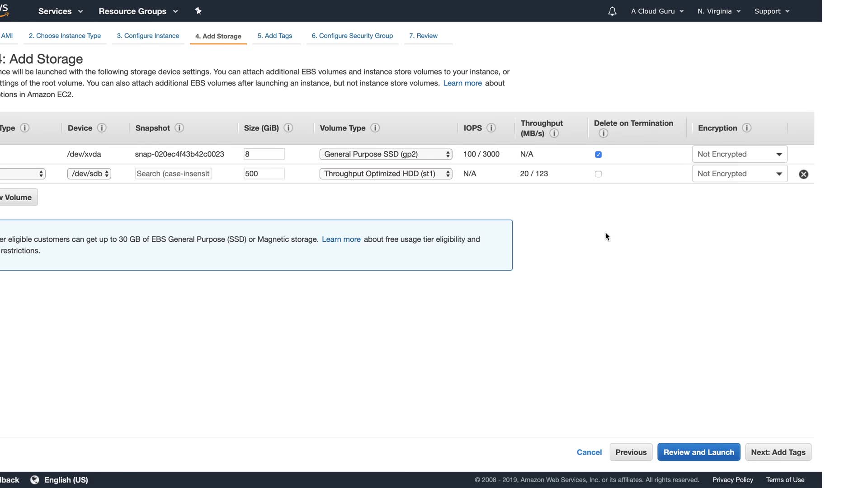Click the Review and Launch button
The height and width of the screenshot is (488, 868).
[698, 452]
